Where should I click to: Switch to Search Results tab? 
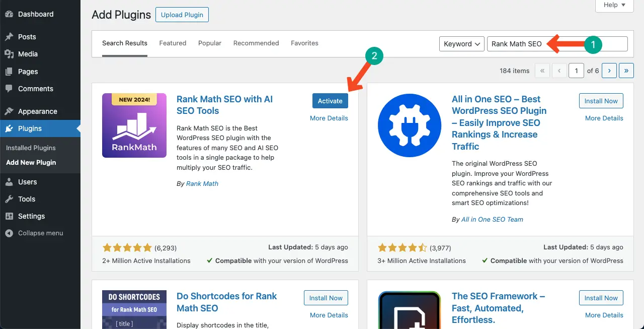click(x=125, y=43)
